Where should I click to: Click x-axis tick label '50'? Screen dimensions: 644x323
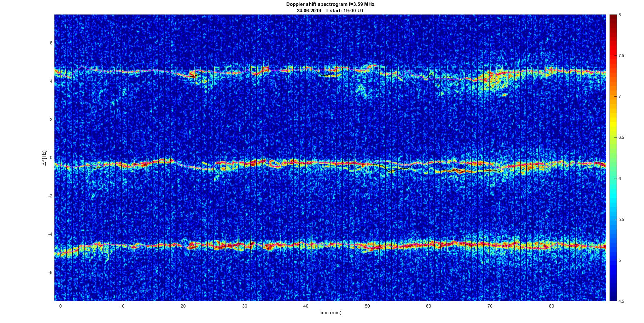367,306
